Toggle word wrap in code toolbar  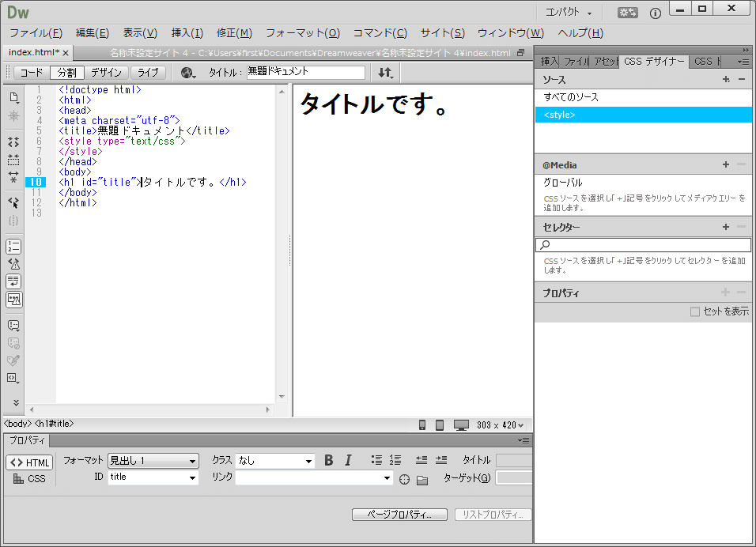13,281
